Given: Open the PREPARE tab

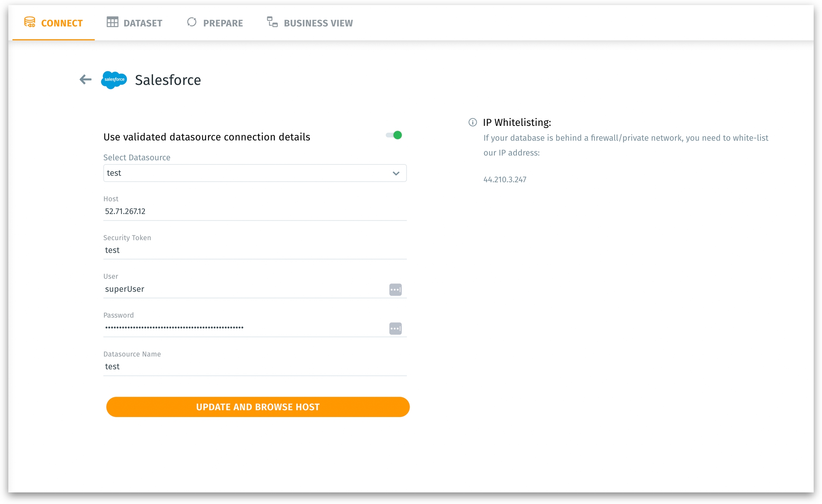Looking at the screenshot, I should 223,23.
